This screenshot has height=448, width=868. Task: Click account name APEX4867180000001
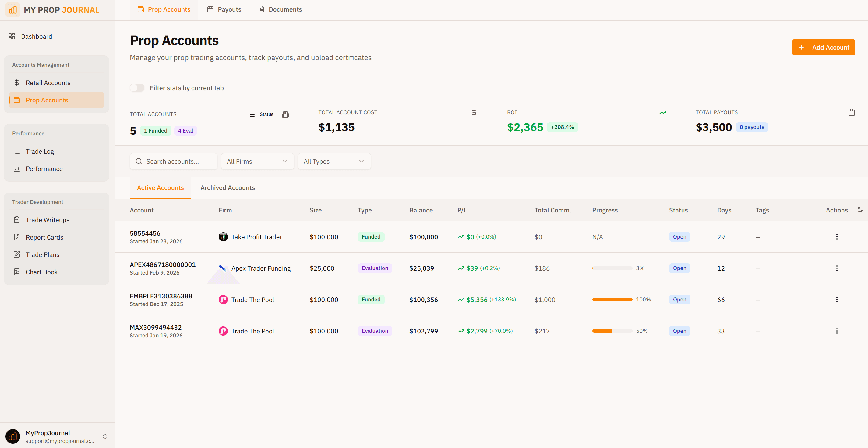tap(162, 265)
